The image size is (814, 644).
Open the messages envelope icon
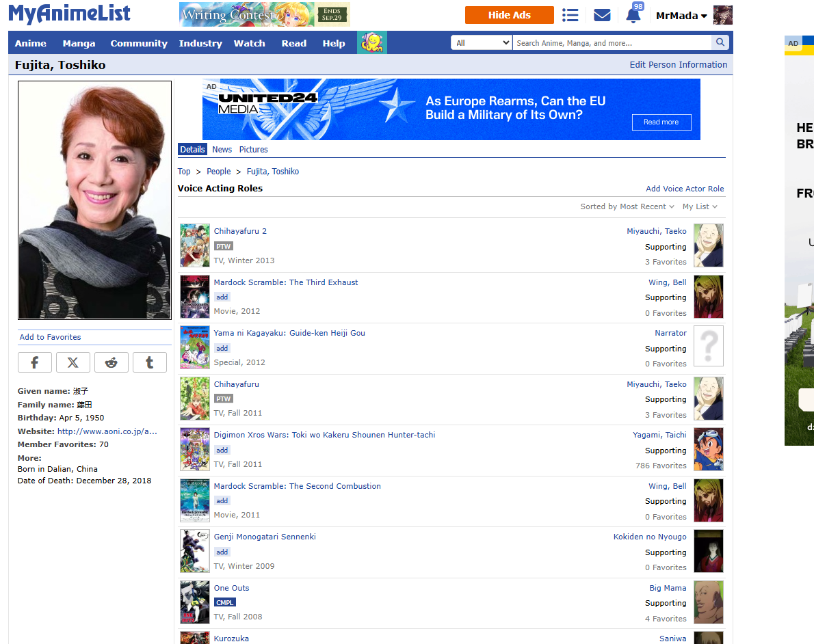(x=602, y=15)
